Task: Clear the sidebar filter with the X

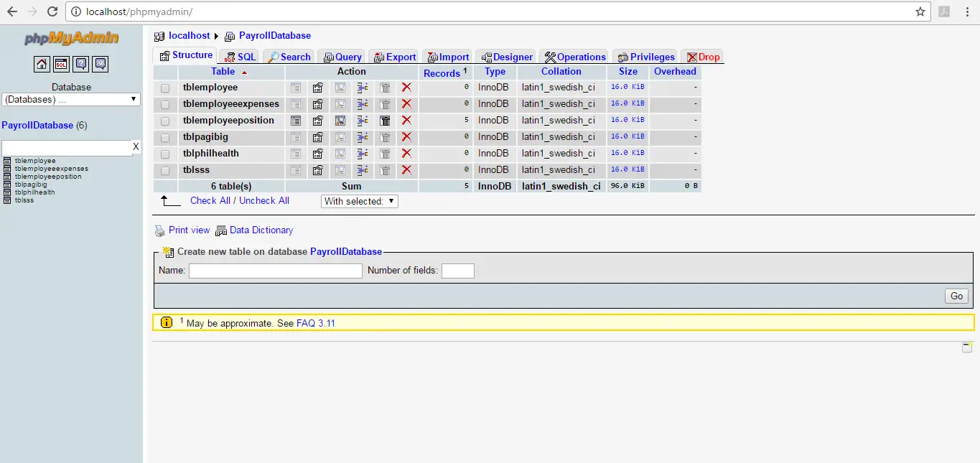Action: pos(136,147)
